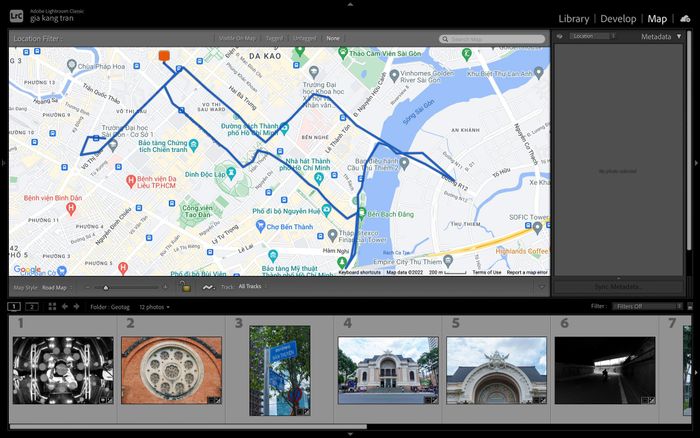Go forward with right arrow icon
Viewport: 700px width, 438px height.
pyautogui.click(x=76, y=306)
